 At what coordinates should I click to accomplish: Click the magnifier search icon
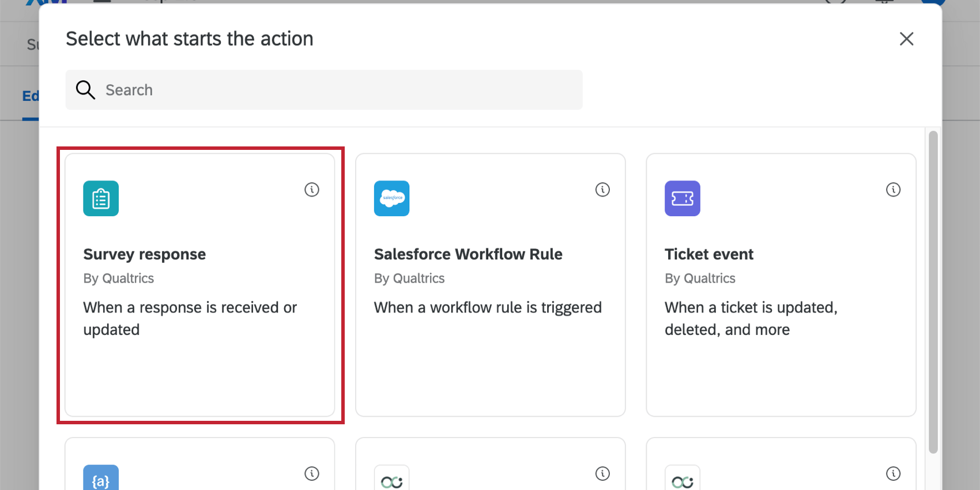pyautogui.click(x=85, y=90)
